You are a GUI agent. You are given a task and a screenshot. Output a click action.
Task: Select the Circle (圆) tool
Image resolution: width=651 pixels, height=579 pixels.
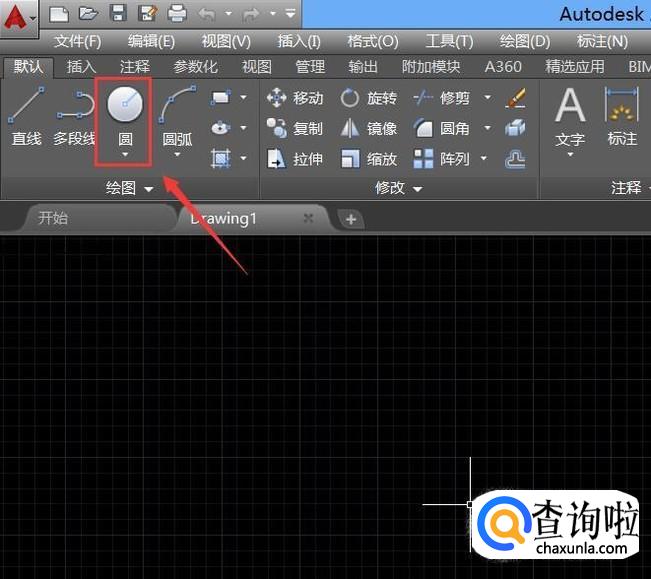125,115
